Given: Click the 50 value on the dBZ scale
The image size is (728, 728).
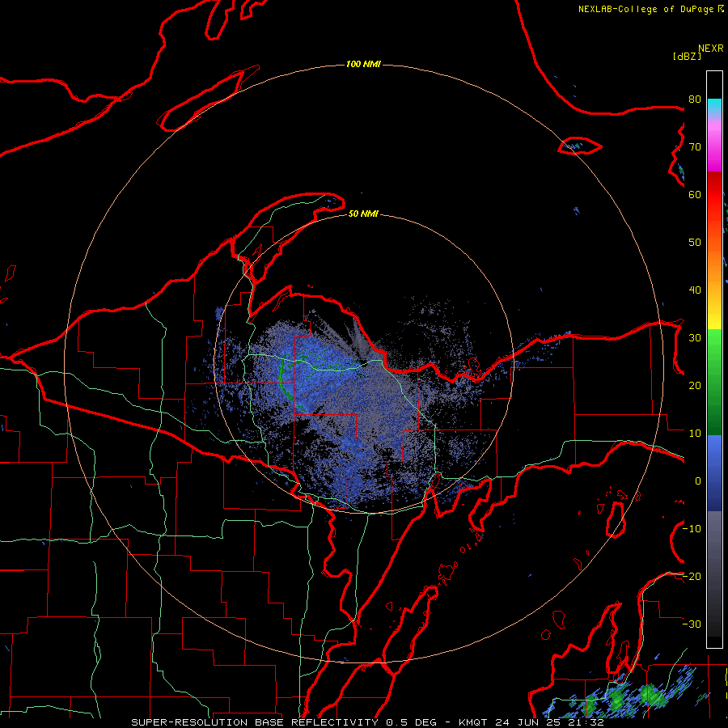Looking at the screenshot, I should [695, 243].
